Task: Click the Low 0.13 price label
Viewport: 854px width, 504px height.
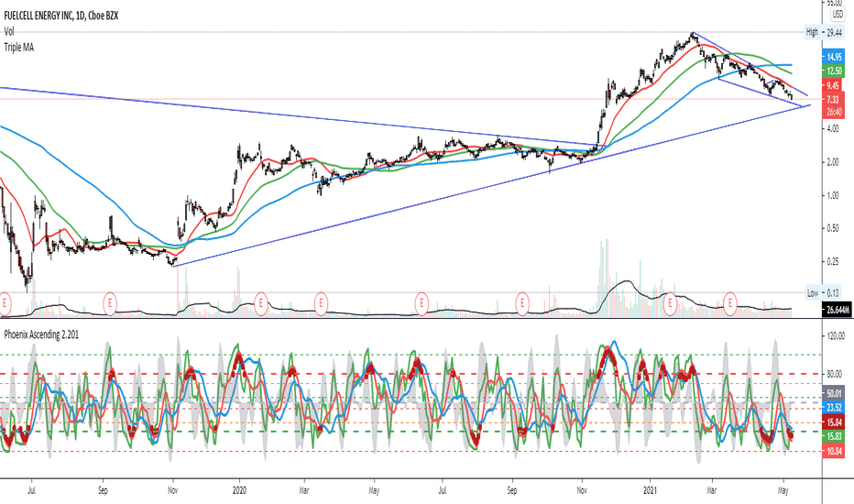Action: [x=824, y=293]
